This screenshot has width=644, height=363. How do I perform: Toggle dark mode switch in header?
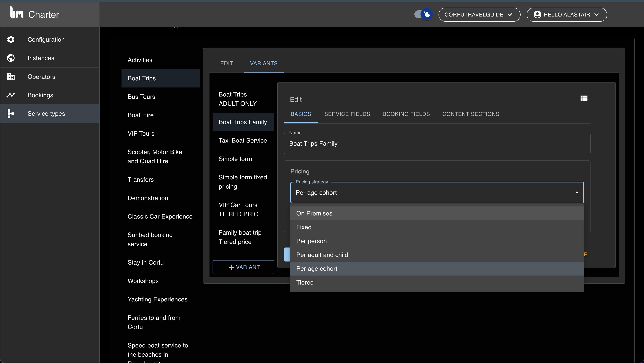click(x=423, y=14)
